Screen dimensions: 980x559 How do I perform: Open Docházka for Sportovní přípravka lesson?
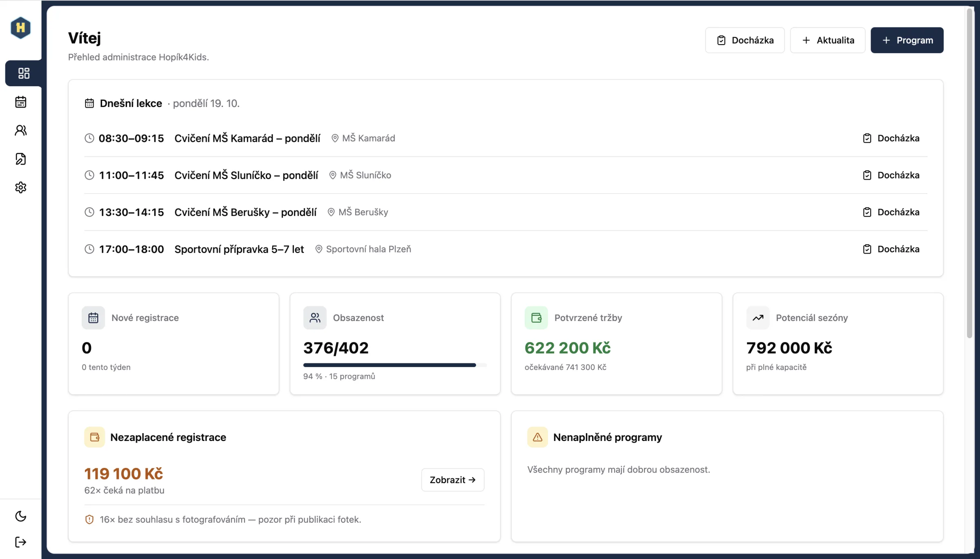tap(891, 249)
